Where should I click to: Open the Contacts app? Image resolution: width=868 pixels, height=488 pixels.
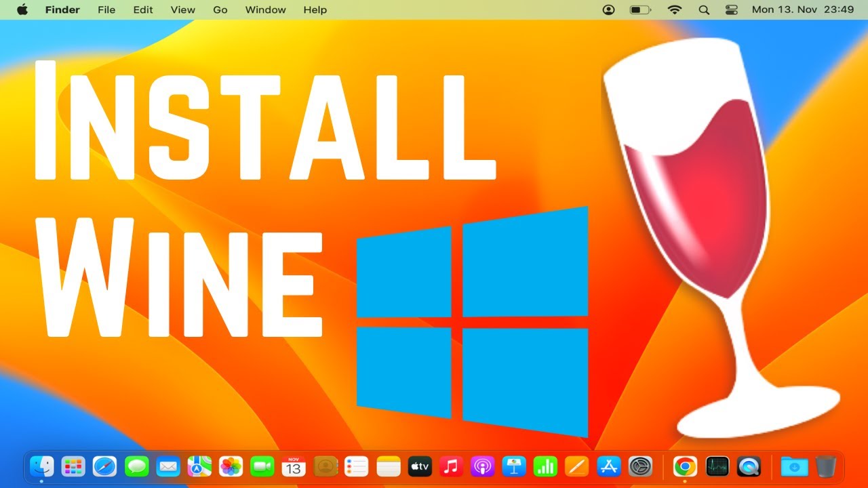325,466
